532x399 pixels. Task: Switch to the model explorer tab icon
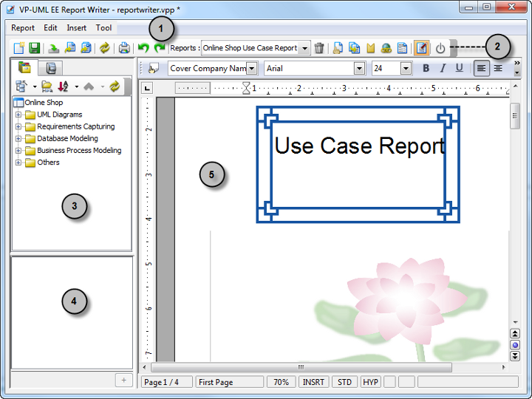24,67
